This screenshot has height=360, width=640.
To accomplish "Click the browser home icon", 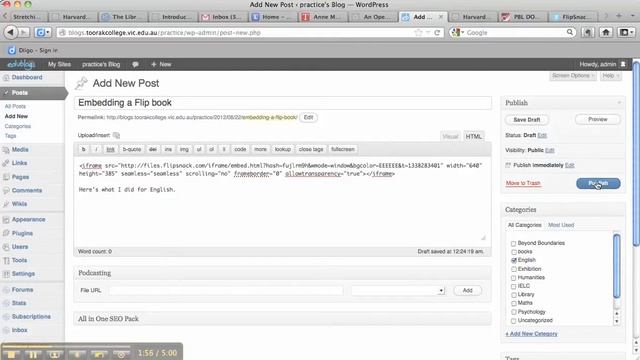I will pos(606,32).
